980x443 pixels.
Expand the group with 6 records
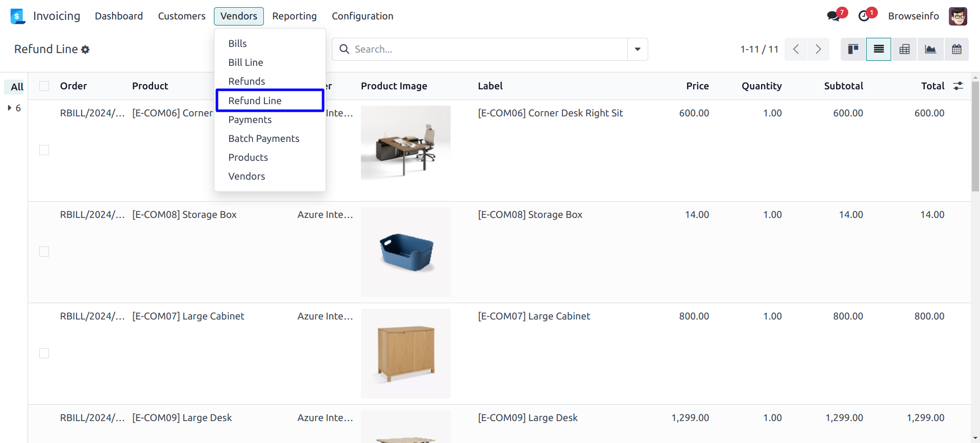[10, 108]
